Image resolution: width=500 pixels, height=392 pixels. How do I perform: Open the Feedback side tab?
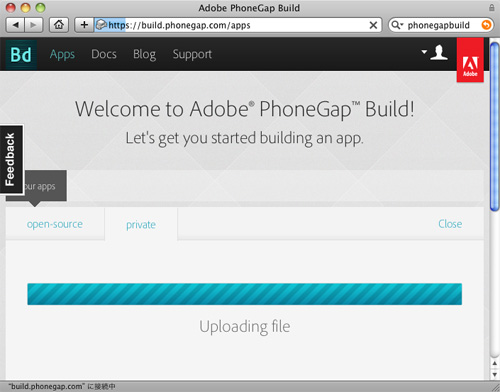11,159
